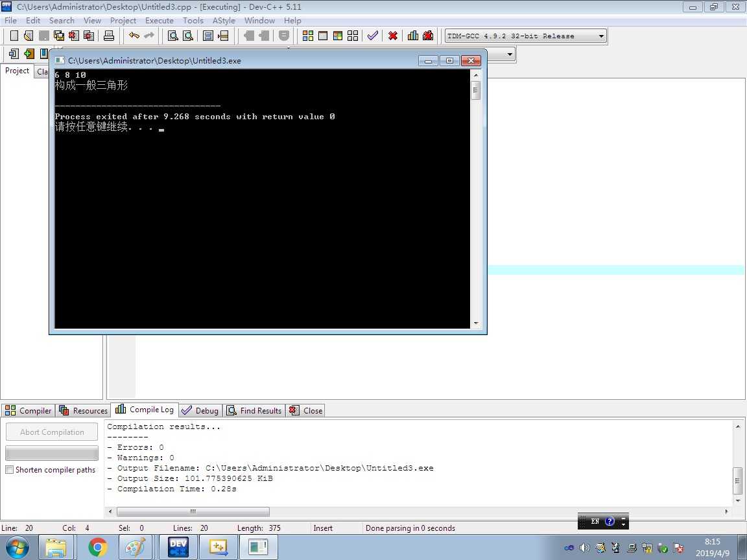The image size is (747, 560).
Task: Click the Close file toolbar icon
Action: [74, 36]
